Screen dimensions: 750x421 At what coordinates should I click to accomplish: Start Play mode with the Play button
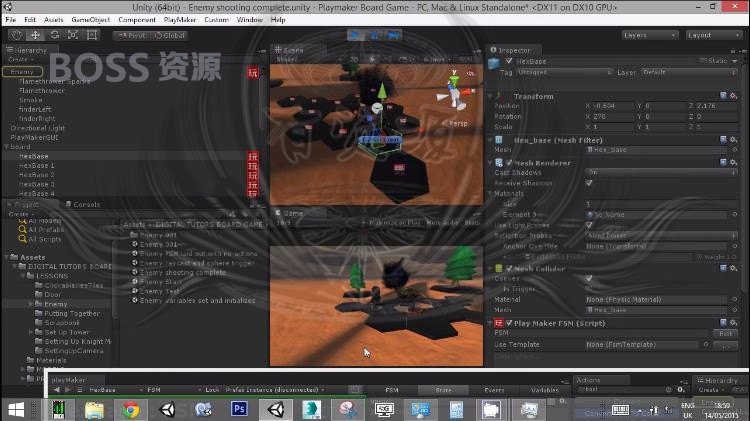pyautogui.click(x=355, y=35)
